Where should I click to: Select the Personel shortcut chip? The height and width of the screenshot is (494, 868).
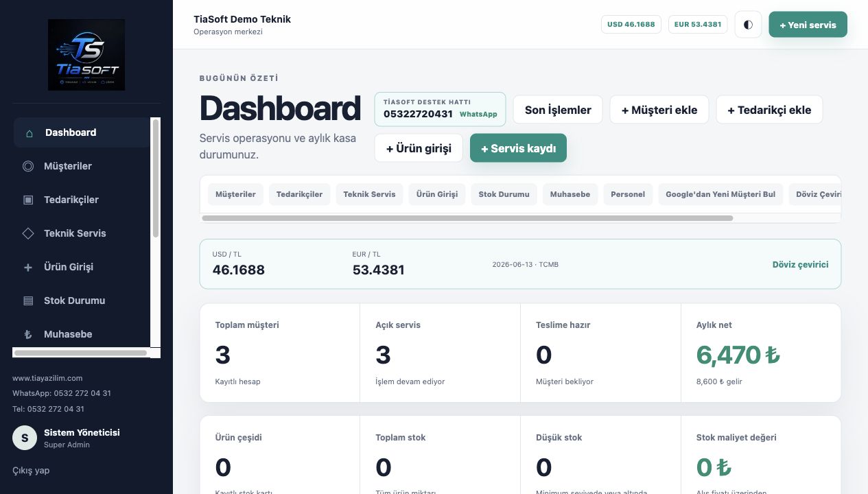point(628,194)
